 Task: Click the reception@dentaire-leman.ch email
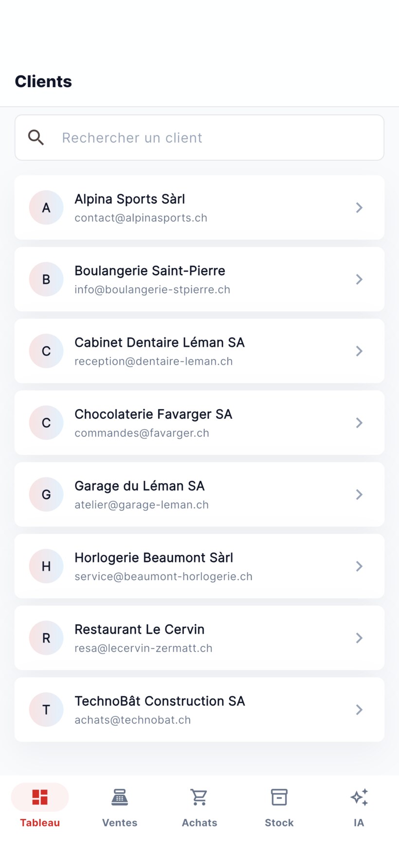pyautogui.click(x=154, y=361)
